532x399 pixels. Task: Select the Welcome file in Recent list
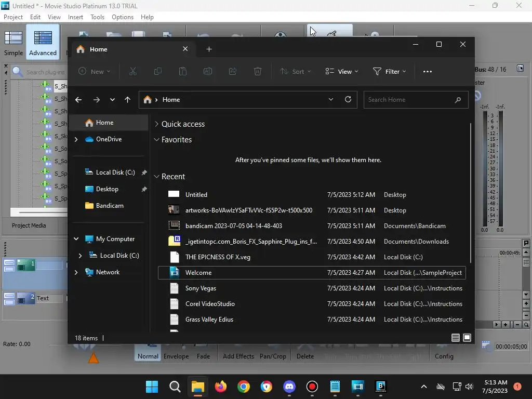(312, 273)
